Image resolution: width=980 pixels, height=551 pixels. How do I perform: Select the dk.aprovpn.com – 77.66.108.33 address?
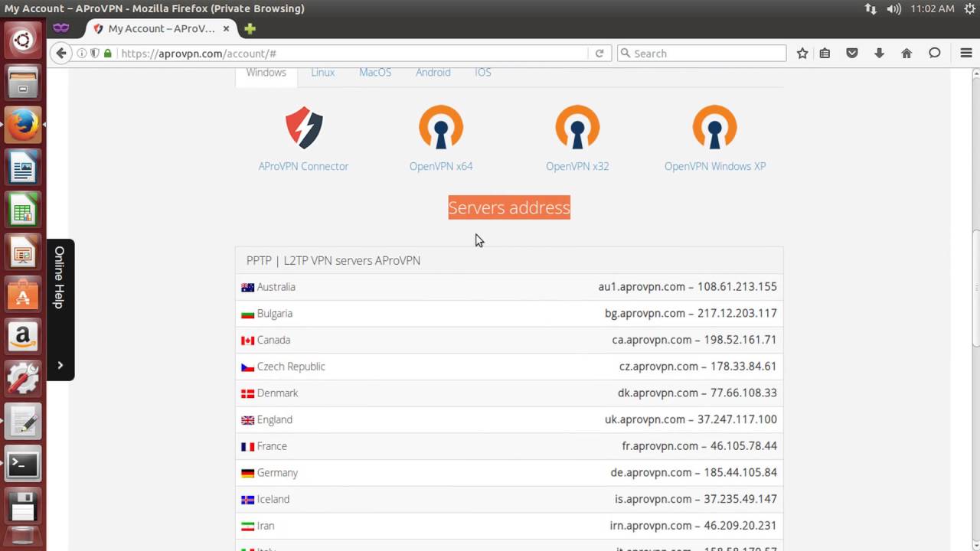pos(697,393)
